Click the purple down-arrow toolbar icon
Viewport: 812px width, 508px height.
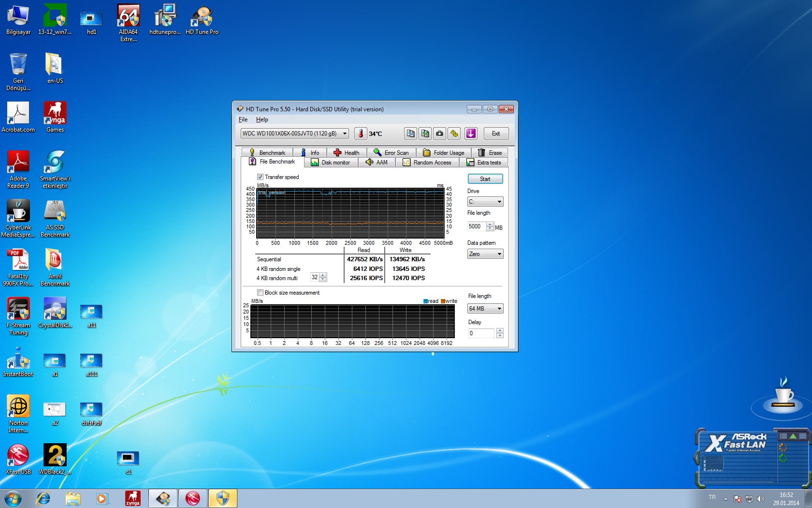(x=471, y=134)
